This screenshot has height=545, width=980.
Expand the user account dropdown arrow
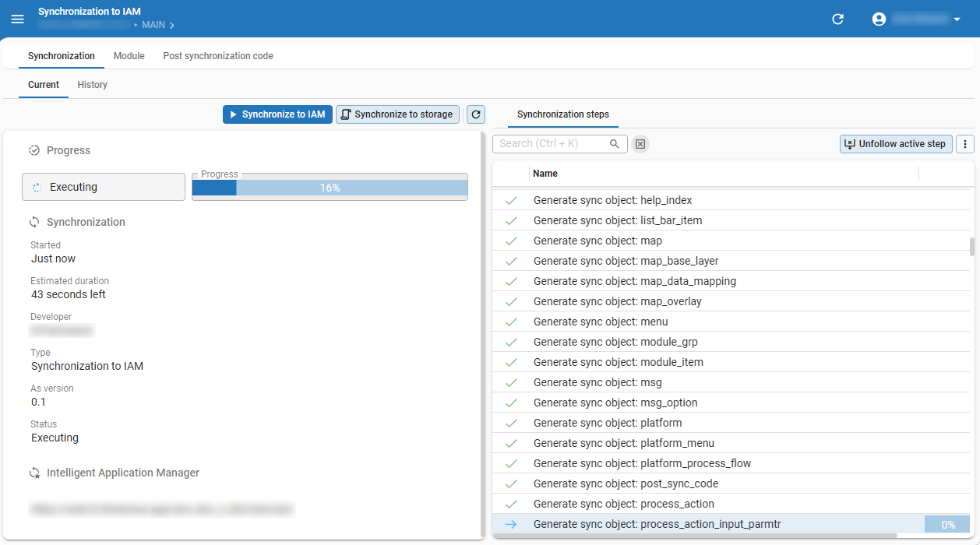pos(957,19)
